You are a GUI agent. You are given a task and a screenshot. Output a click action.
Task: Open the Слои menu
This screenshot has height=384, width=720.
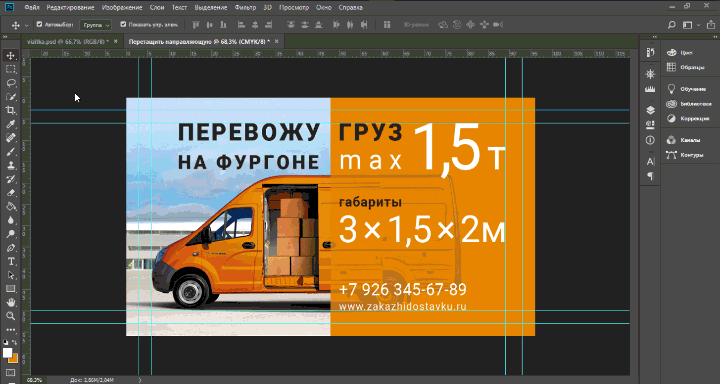point(158,7)
